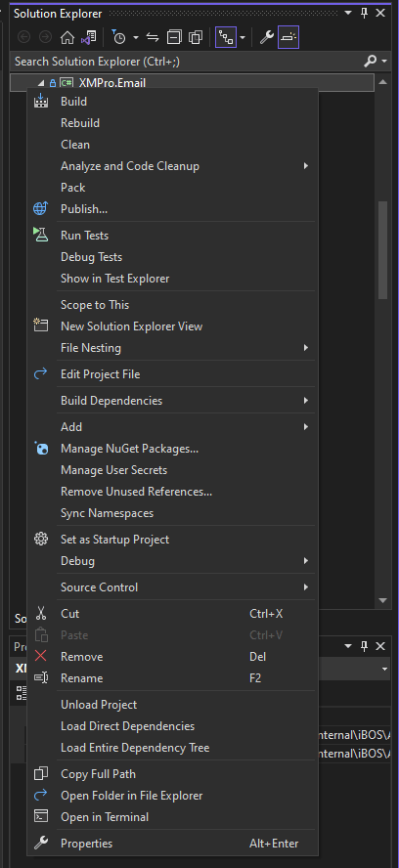The width and height of the screenshot is (399, 868).
Task: Open the Properties panel object combo dropdown
Action: (x=384, y=669)
